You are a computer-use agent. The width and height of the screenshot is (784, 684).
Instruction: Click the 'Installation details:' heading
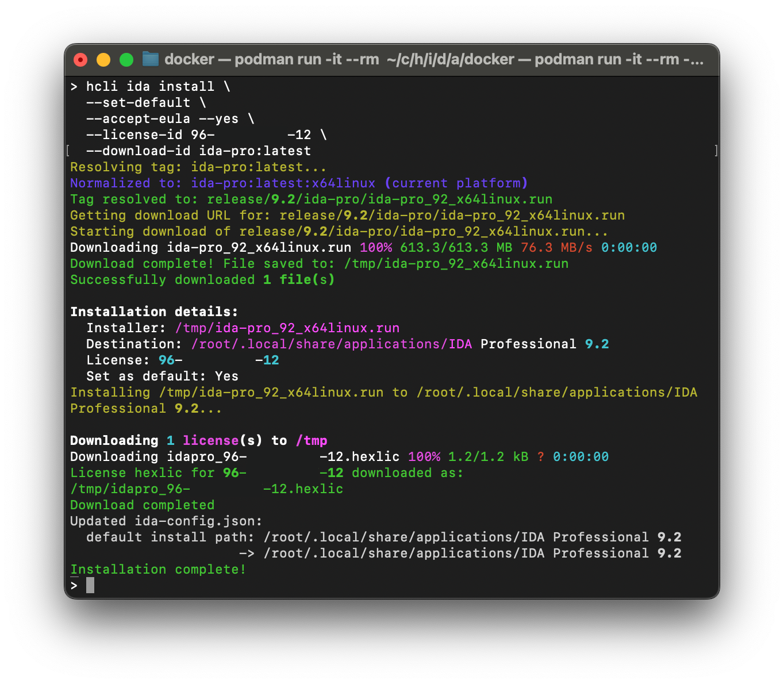pos(154,312)
